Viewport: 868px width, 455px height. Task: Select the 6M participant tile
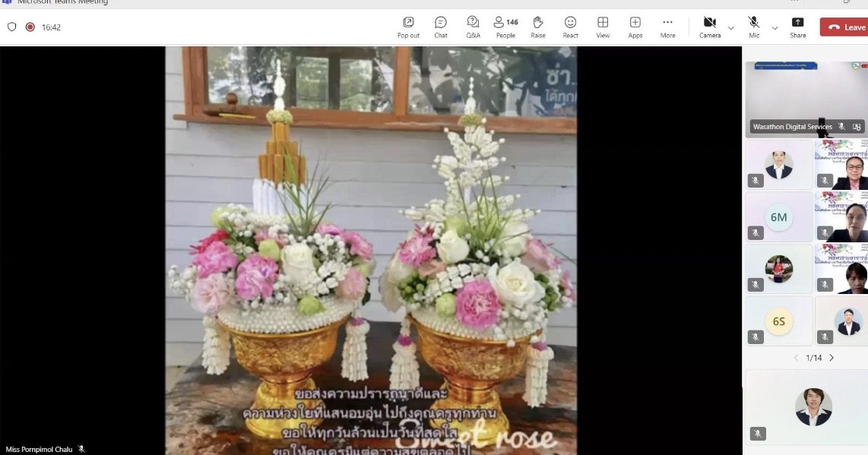[x=779, y=217]
